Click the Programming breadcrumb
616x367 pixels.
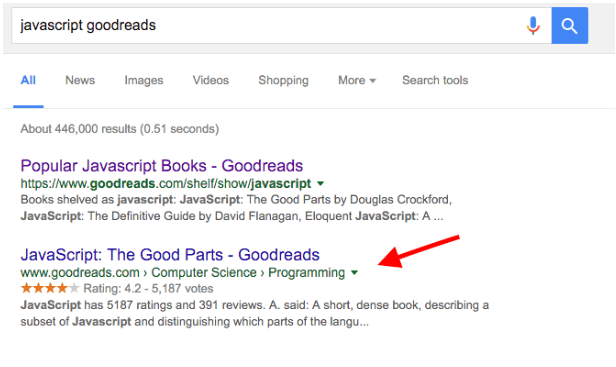point(306,272)
